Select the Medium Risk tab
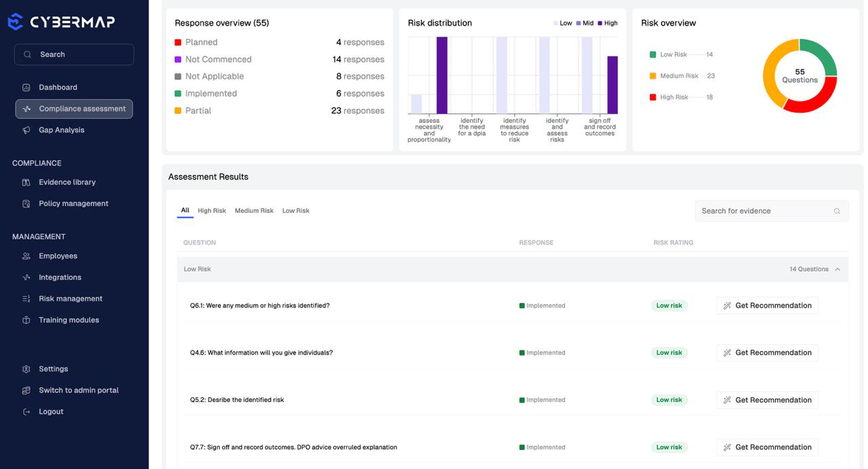Viewport: 868px width, 469px height. pos(254,211)
